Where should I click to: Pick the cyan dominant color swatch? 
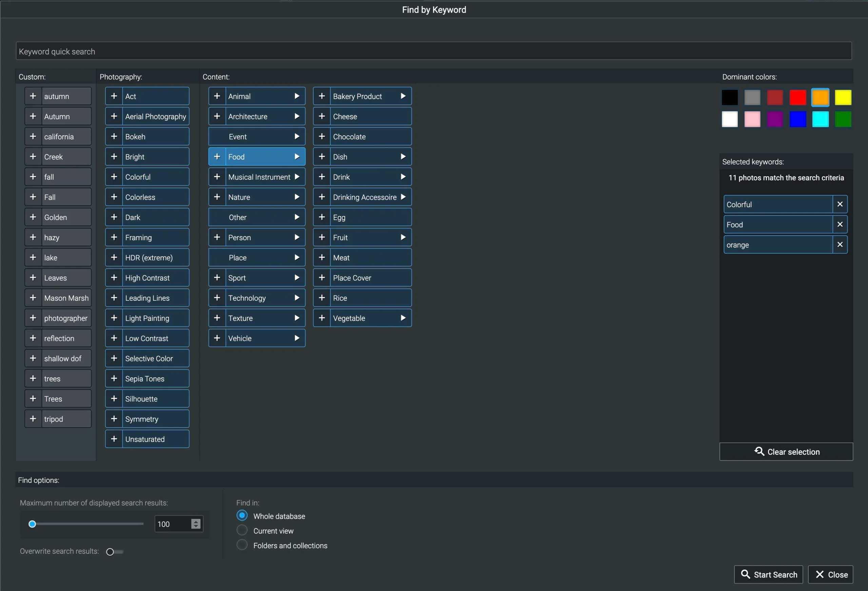pyautogui.click(x=820, y=120)
